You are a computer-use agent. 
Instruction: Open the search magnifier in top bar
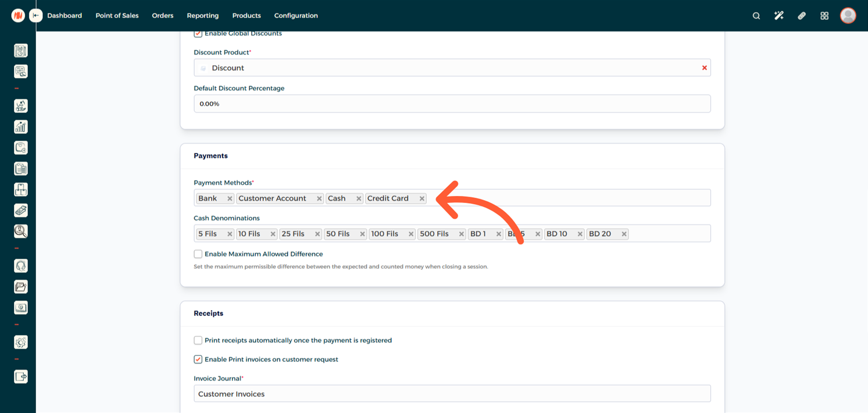tap(756, 16)
